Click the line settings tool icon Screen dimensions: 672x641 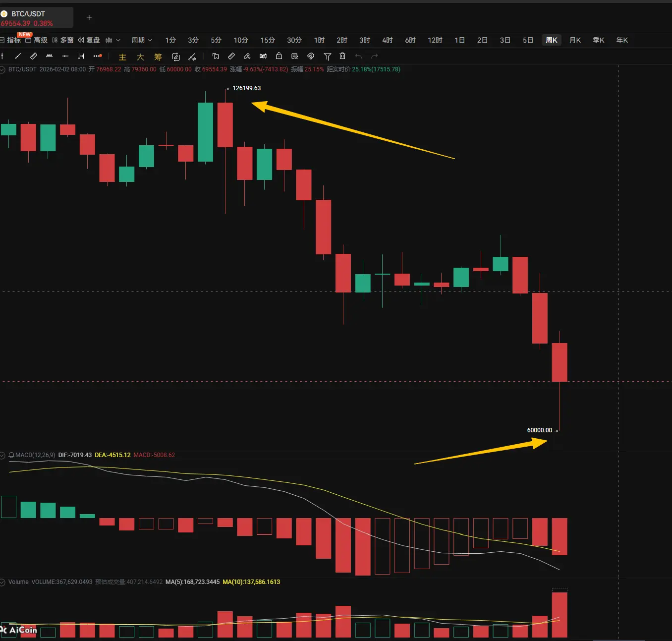[192, 57]
